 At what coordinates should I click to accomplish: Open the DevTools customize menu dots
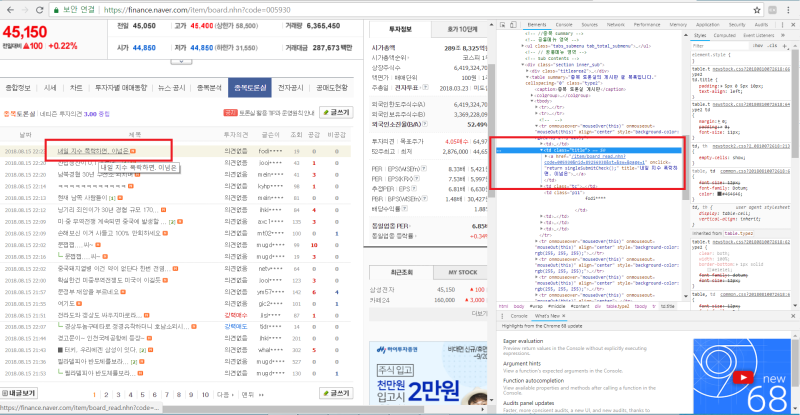(782, 25)
